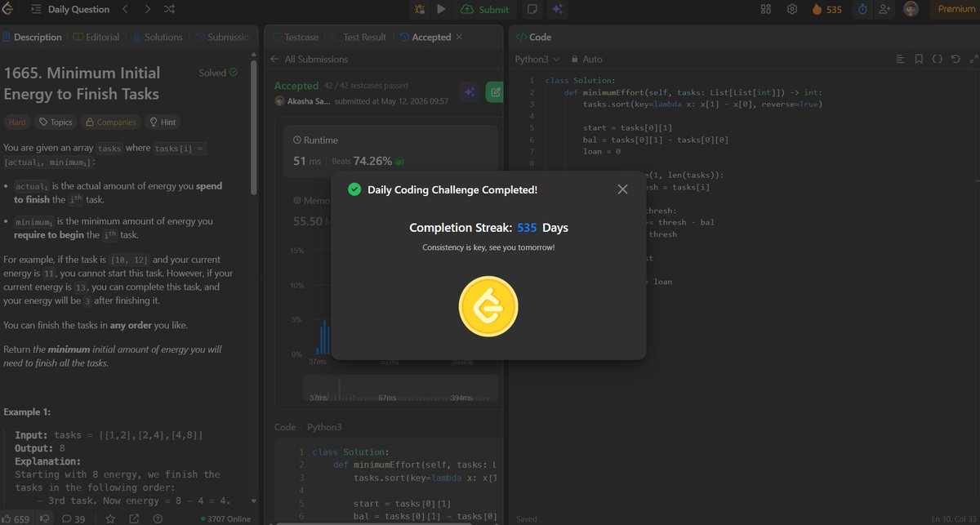
Task: Click the Accepted status heading
Action: coord(296,86)
